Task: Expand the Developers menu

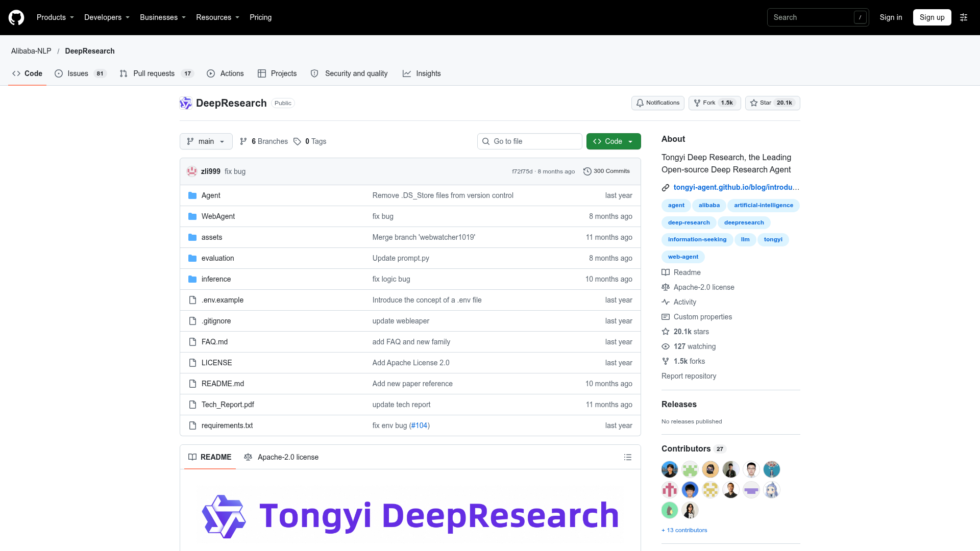Action: click(x=107, y=17)
